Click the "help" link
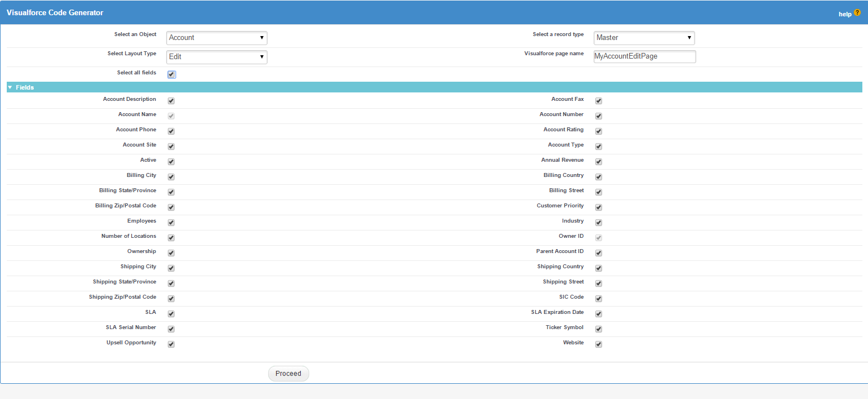Viewport: 868px width, 399px height. (845, 14)
